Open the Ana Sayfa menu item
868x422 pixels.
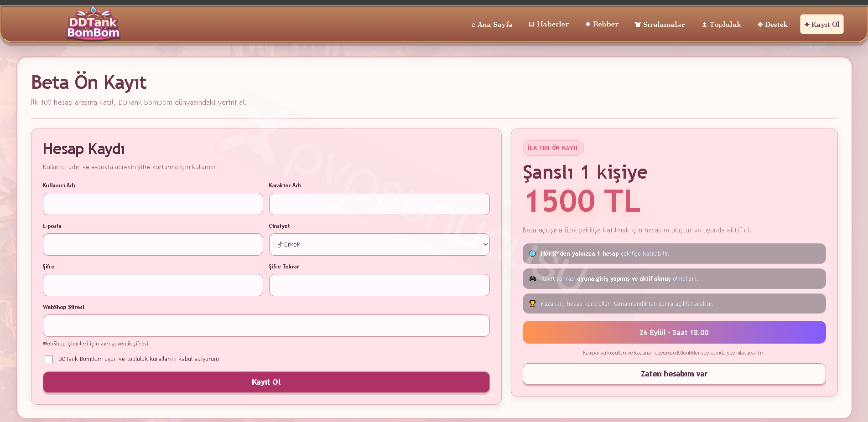(492, 25)
